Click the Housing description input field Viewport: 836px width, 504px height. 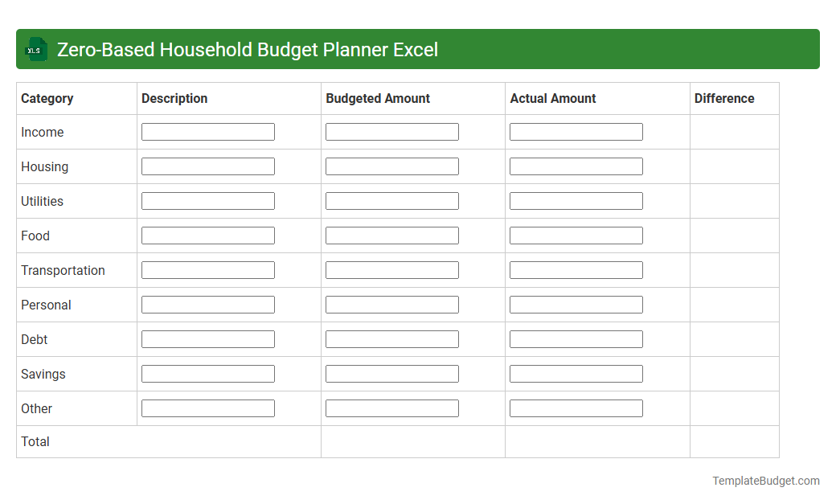click(207, 166)
